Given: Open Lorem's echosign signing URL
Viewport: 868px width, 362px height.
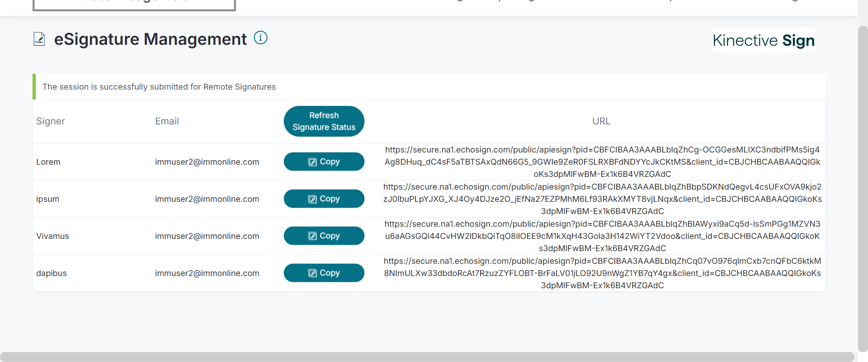Looking at the screenshot, I should 602,162.
